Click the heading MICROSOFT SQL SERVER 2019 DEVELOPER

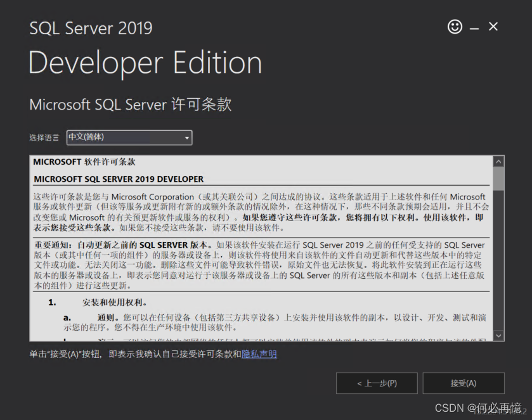point(119,179)
